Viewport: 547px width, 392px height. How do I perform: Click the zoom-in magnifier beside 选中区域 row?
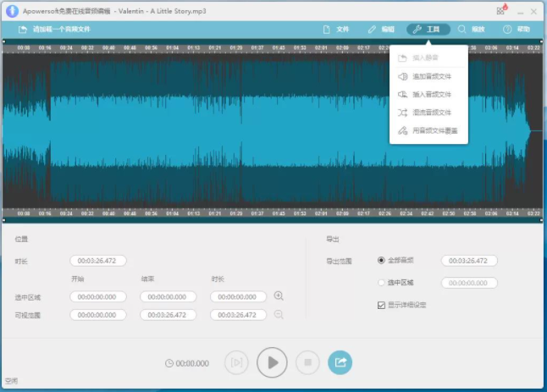click(279, 295)
